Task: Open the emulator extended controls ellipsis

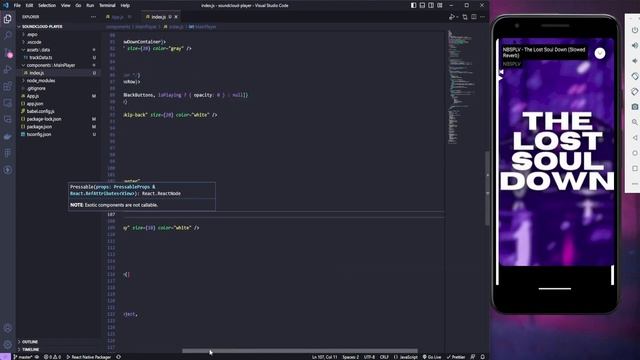Action: point(634,184)
